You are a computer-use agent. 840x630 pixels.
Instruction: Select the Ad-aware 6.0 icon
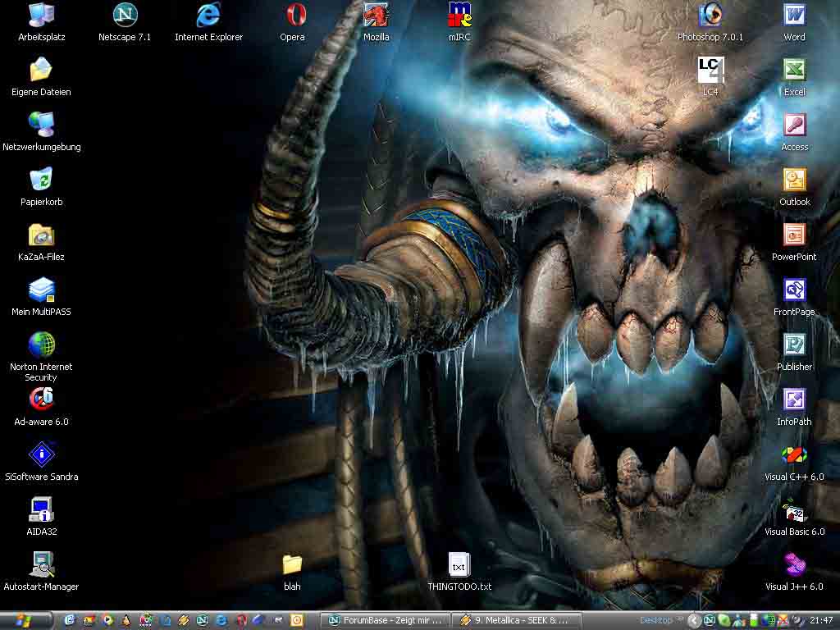click(41, 407)
